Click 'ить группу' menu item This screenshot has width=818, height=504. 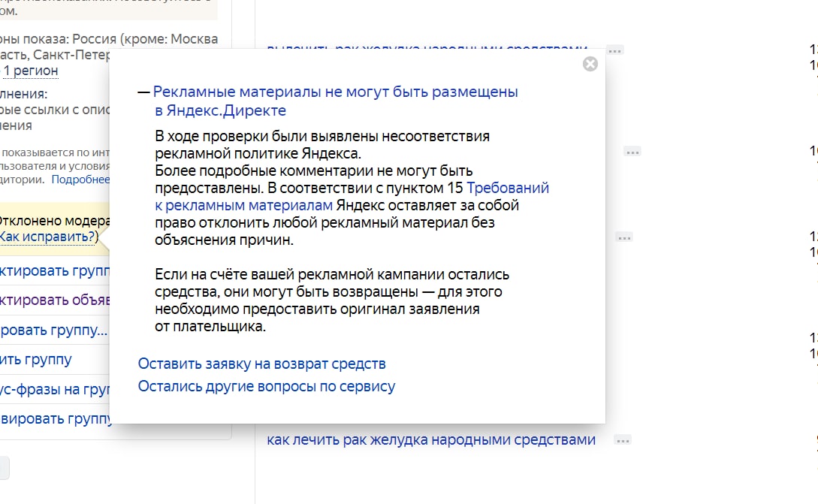36,360
